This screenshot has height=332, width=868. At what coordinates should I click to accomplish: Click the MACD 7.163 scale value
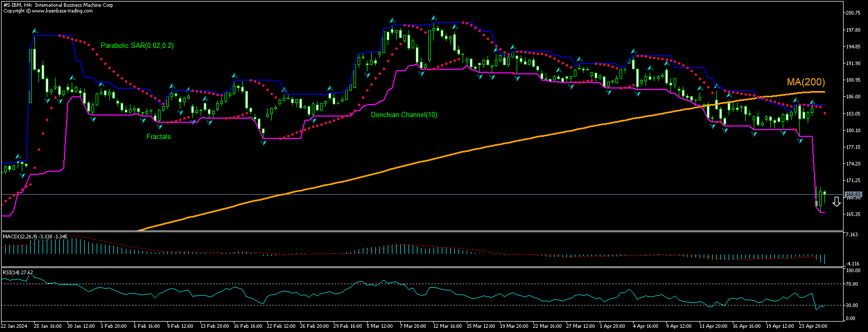[853, 235]
